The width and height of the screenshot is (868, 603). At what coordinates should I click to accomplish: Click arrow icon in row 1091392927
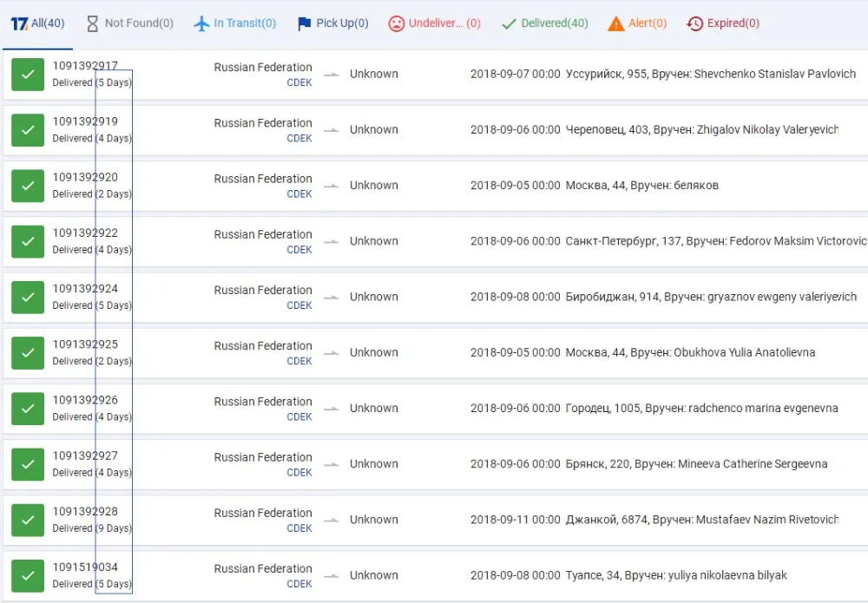point(332,464)
